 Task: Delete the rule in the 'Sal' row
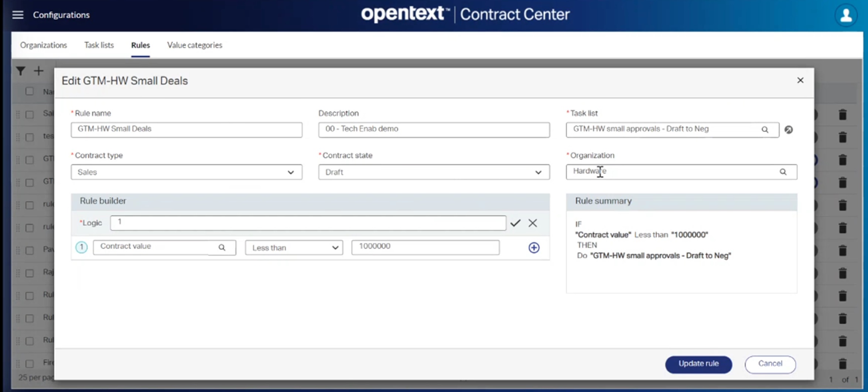843,115
